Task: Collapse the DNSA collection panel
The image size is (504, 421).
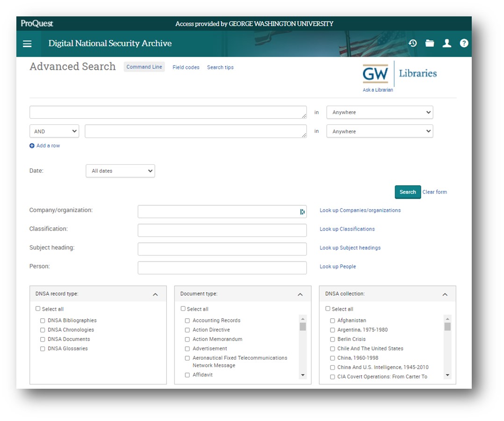Action: tap(445, 294)
